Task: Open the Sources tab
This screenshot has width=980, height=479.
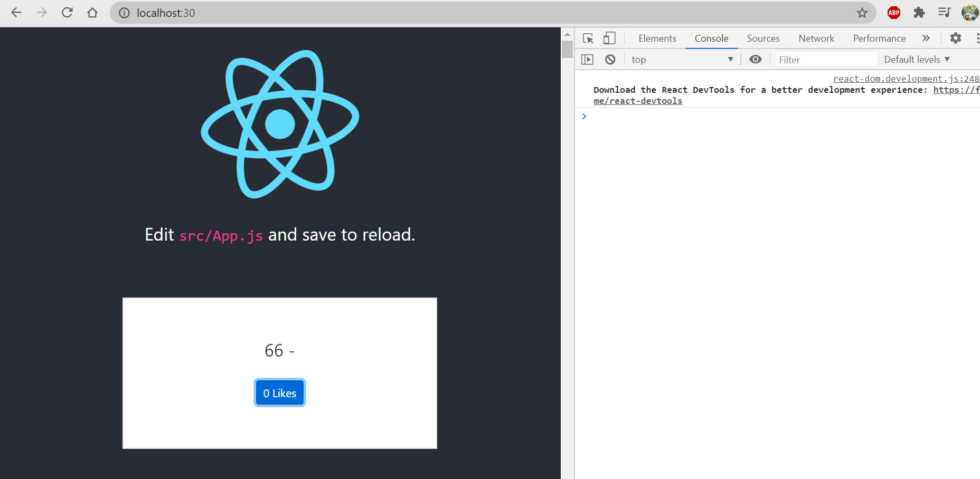Action: coord(763,39)
